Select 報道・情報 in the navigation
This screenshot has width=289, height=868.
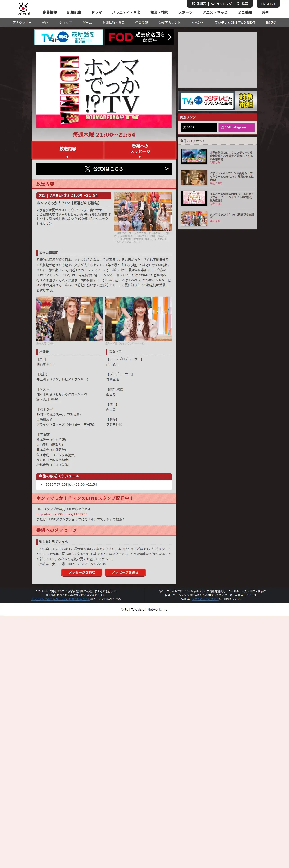pyautogui.click(x=160, y=12)
